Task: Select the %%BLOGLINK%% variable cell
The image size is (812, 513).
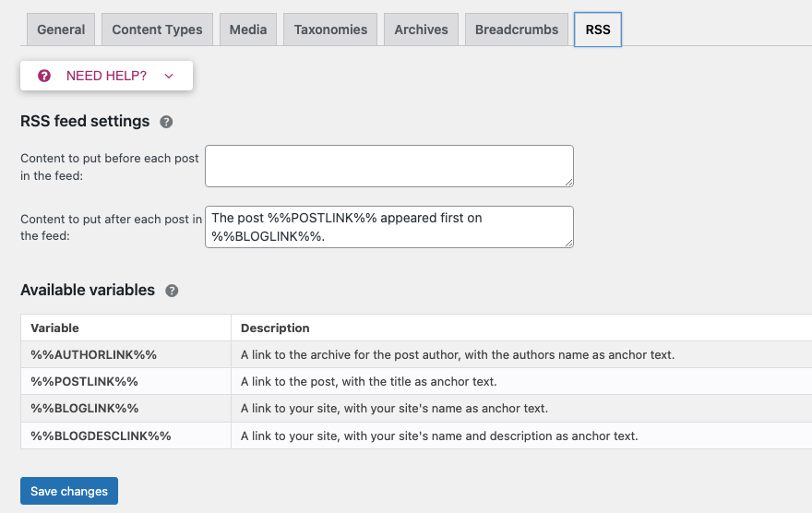Action: [x=125, y=409]
